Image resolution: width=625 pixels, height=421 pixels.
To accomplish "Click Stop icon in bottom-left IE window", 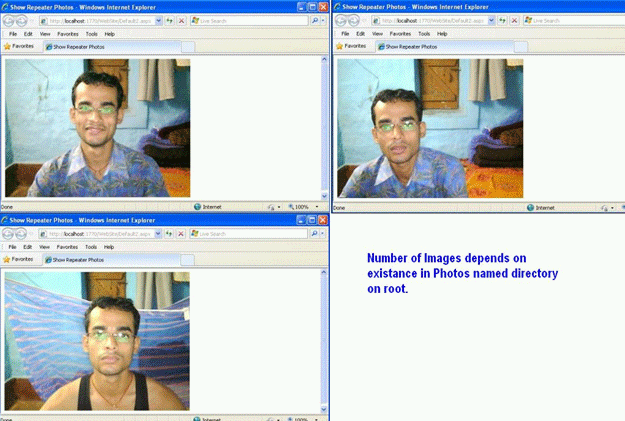I will 181,234.
